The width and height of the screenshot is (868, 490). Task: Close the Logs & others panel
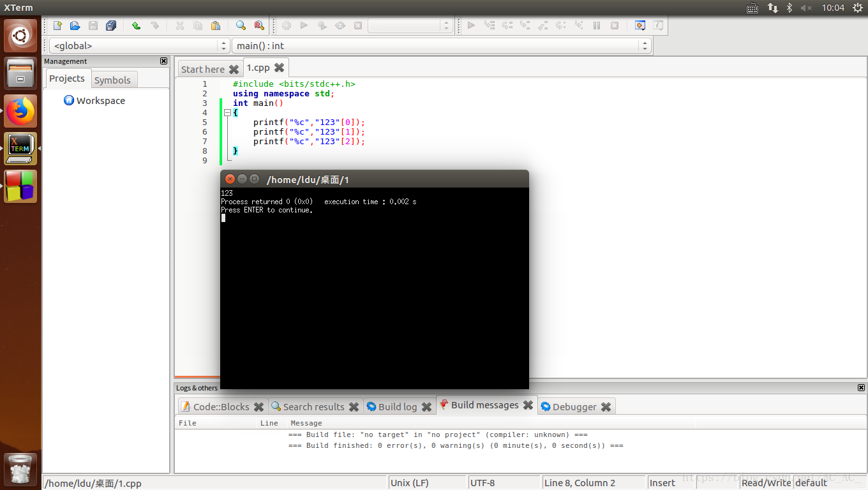[x=862, y=388]
